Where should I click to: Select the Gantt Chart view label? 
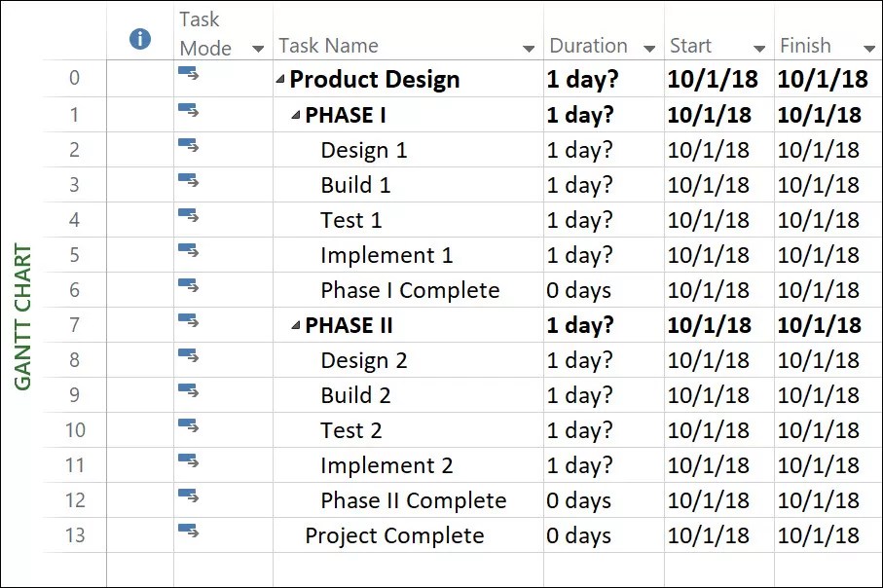pos(23,316)
